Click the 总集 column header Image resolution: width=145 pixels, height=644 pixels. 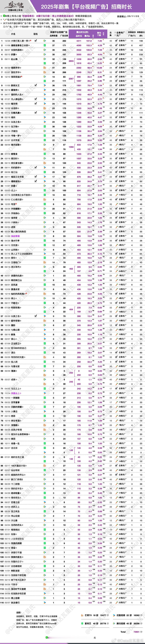point(111,34)
